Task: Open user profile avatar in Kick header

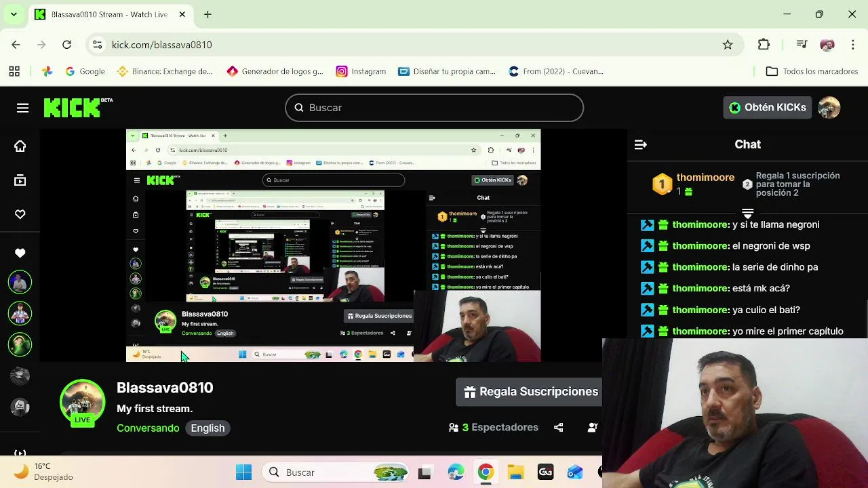Action: pyautogui.click(x=829, y=107)
